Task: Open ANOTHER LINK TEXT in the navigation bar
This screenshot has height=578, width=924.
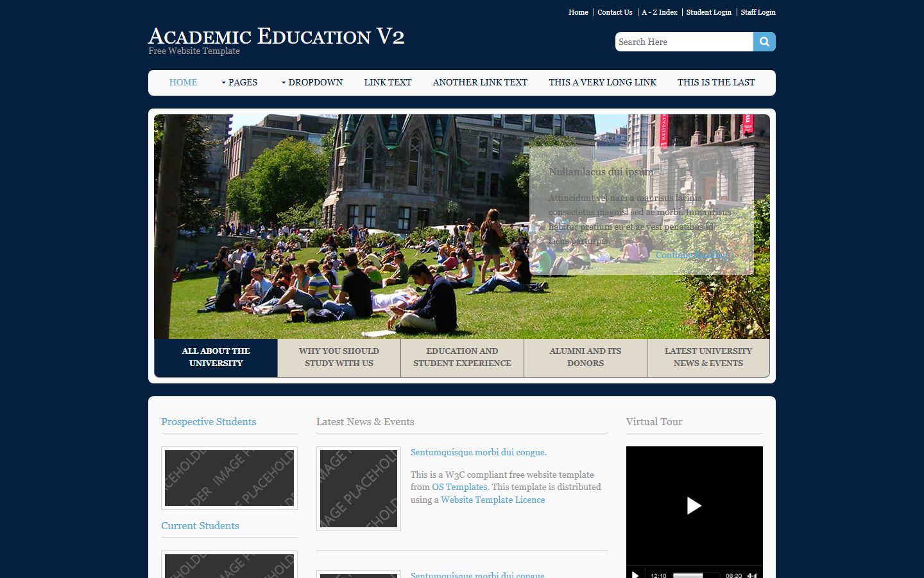Action: point(480,82)
